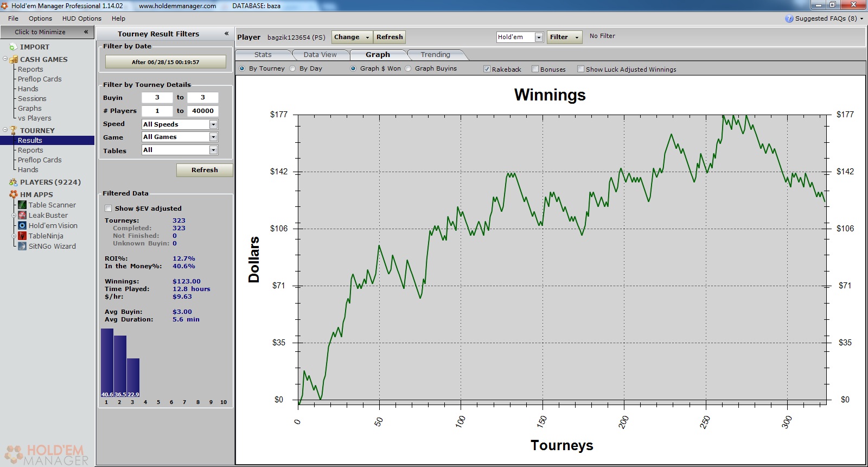This screenshot has width=868, height=467.
Task: Collapse the Tourney Result Filters panel
Action: [x=226, y=34]
